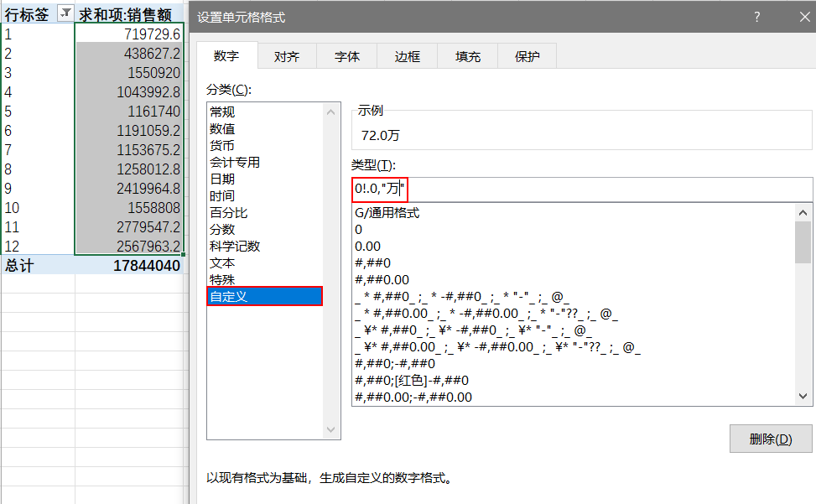816x504 pixels.
Task: Select G/通用格式 in the type list
Action: (x=574, y=213)
